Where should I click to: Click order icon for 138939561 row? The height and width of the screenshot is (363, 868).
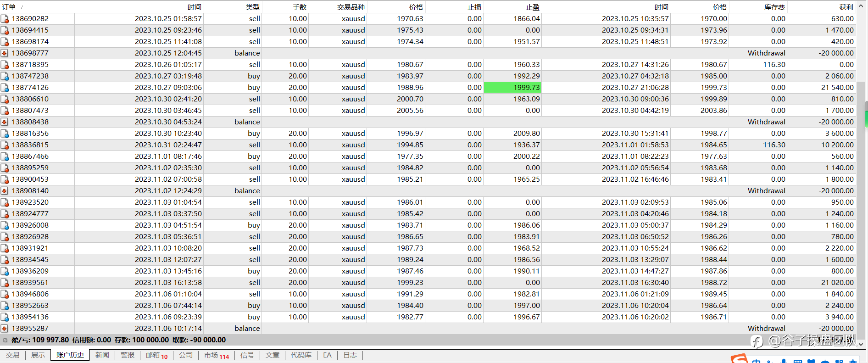(5, 283)
